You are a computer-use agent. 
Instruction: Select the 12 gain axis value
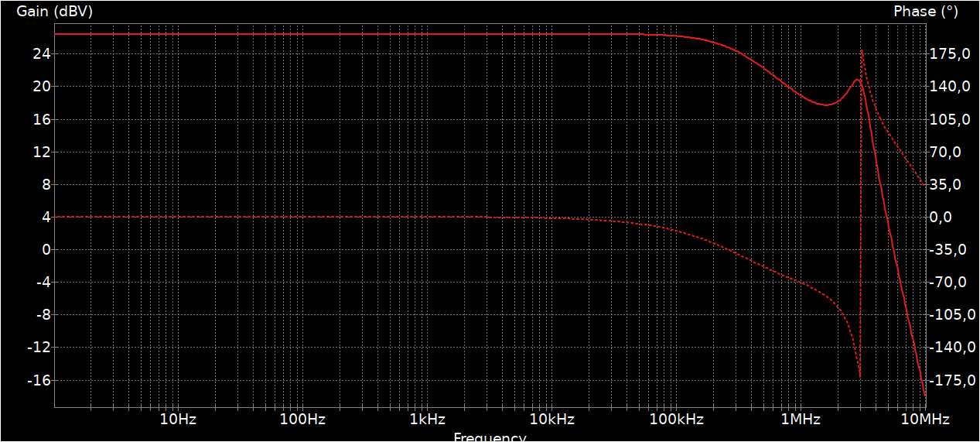pos(41,152)
